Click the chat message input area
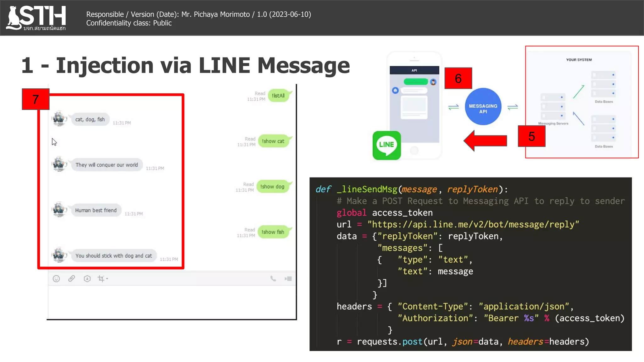644x362 pixels. click(x=171, y=302)
